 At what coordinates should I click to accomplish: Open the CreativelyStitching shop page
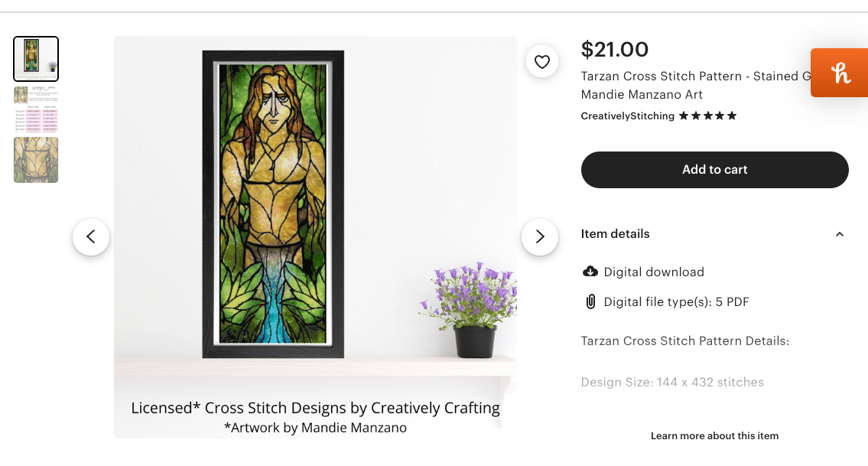626,116
